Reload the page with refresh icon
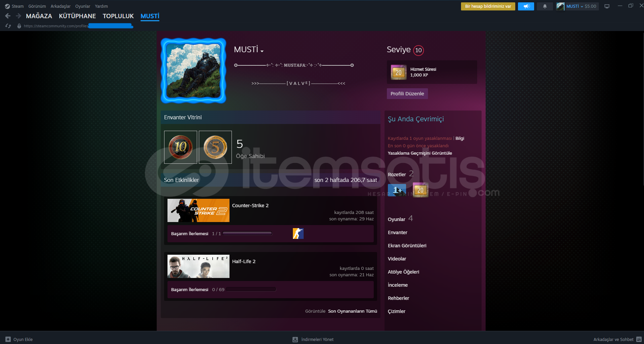This screenshot has width=644, height=344. (8, 26)
